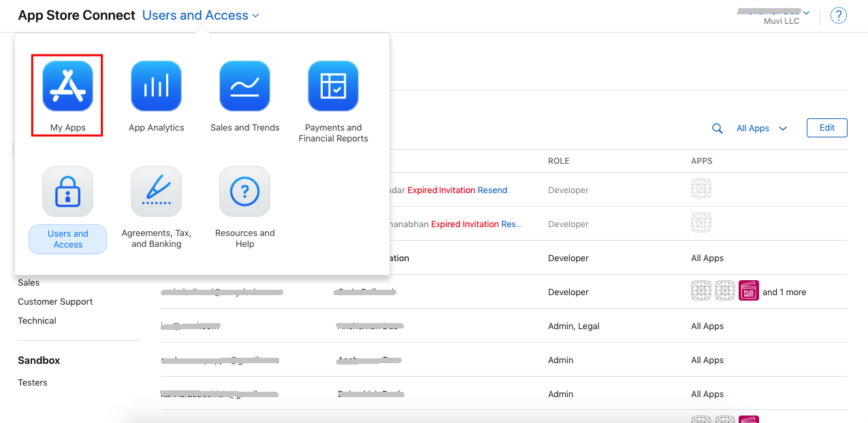
Task: Click the truncated Res... resend link
Action: coord(512,224)
